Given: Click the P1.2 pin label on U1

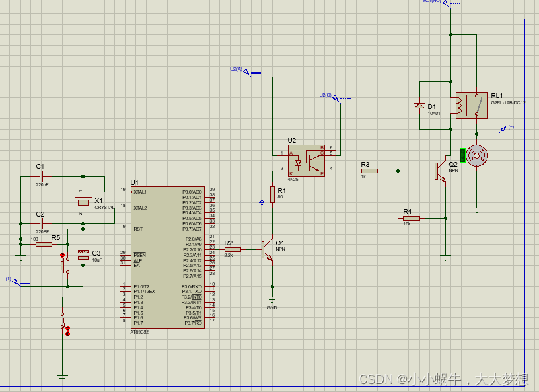Looking at the screenshot, I should point(138,297).
